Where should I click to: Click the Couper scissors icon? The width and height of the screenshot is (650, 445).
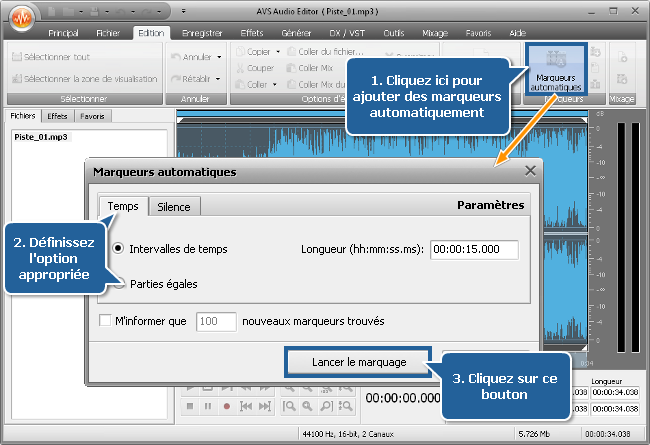[x=239, y=68]
